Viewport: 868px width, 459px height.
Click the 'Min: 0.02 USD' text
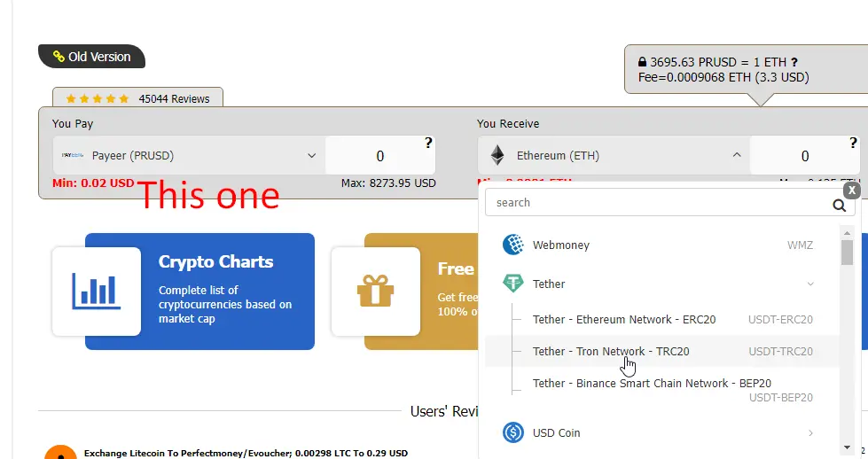click(x=93, y=183)
